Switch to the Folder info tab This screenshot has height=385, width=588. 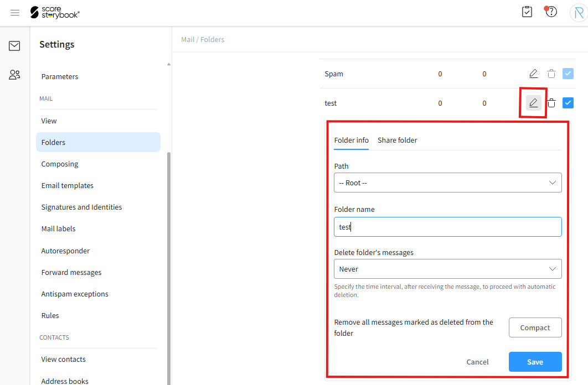click(352, 140)
